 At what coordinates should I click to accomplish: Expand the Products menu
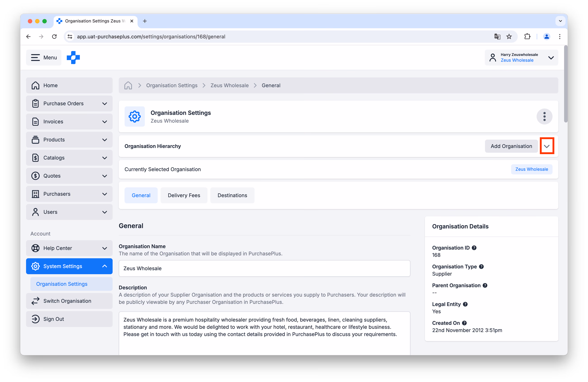(x=69, y=140)
